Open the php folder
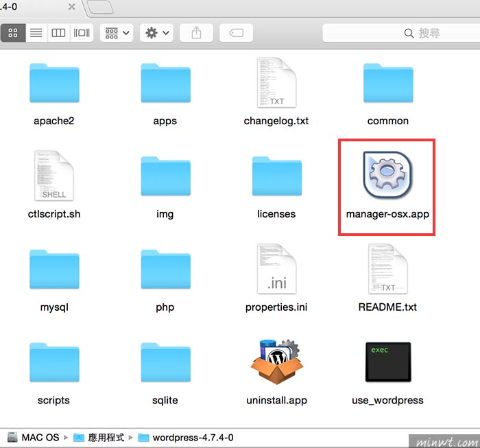This screenshot has height=448, width=480. click(x=166, y=269)
